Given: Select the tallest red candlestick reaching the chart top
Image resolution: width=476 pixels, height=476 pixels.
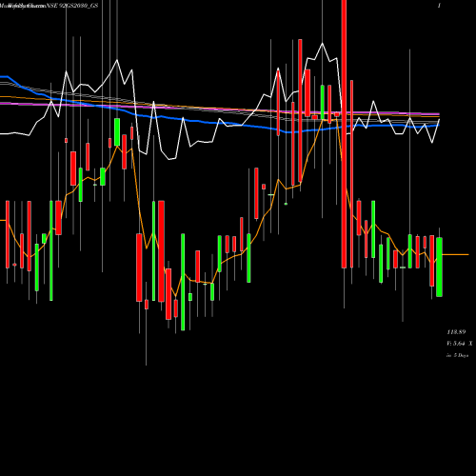Looking at the screenshot, I should (344, 134).
